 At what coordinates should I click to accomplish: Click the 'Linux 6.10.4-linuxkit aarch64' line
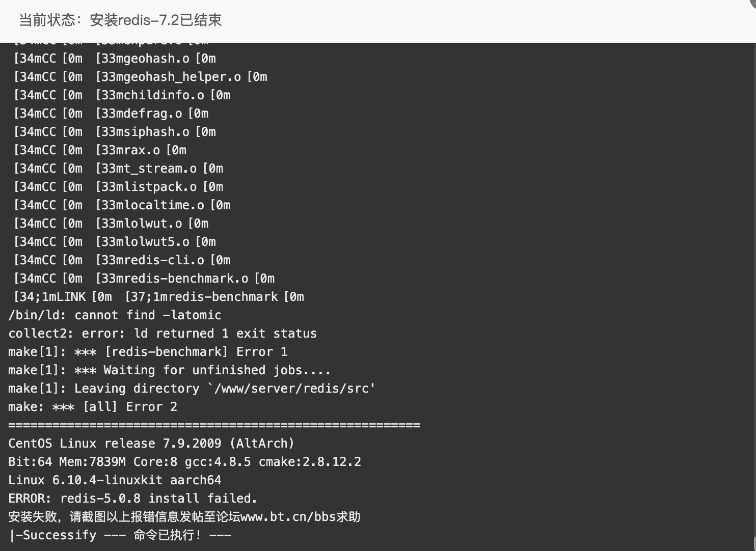click(115, 480)
